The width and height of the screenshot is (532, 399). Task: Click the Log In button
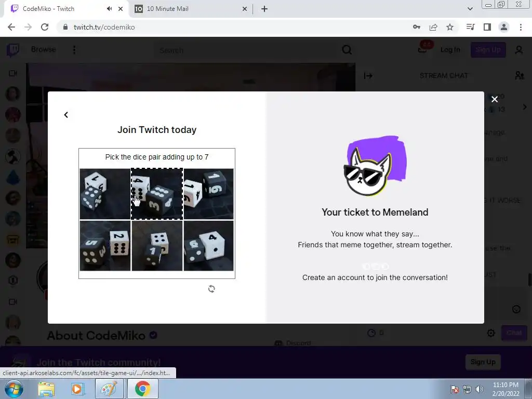coord(450,50)
